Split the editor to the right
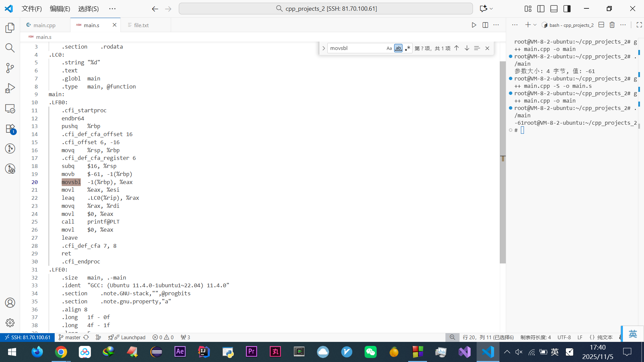Screen dimensions: 644x362 (x=485, y=25)
